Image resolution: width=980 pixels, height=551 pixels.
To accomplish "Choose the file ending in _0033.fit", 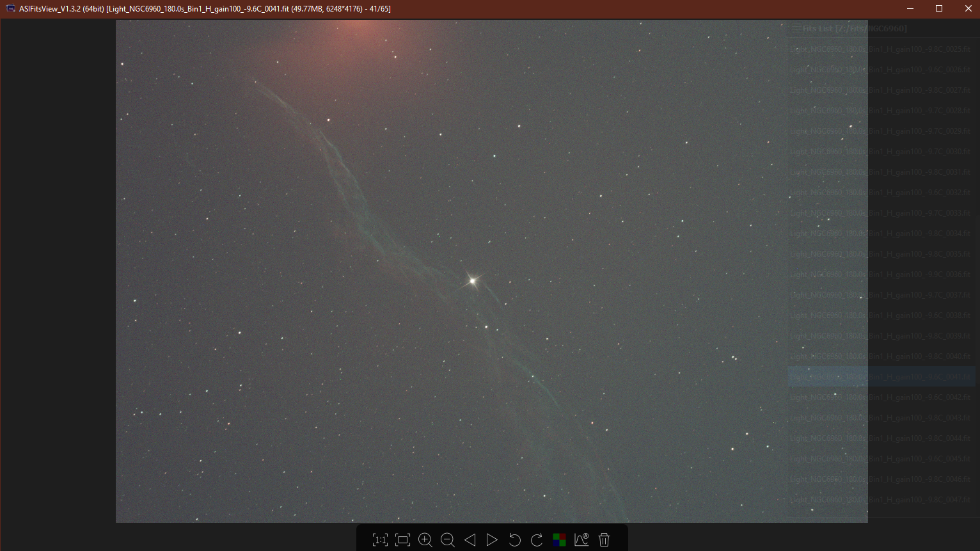I will pyautogui.click(x=881, y=213).
